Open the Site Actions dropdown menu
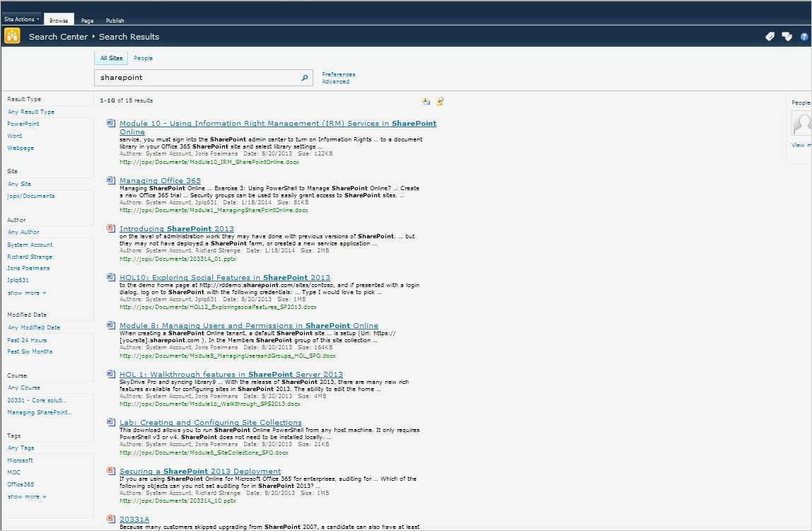This screenshot has height=531, width=812. pos(21,19)
